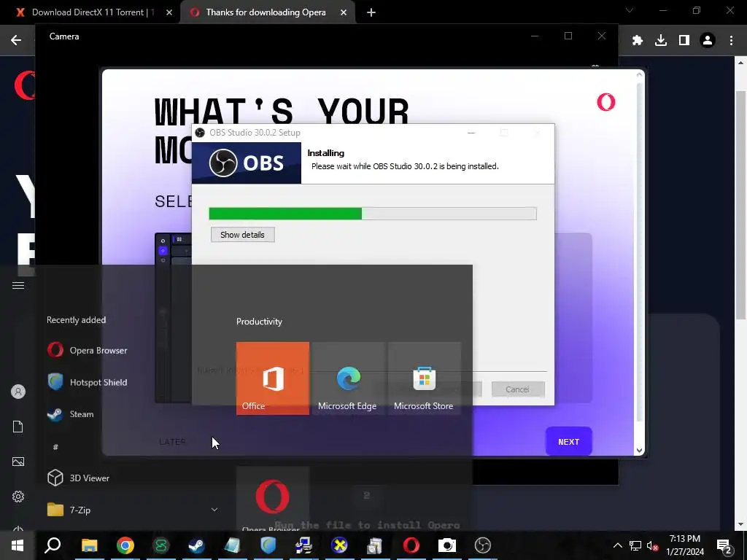The height and width of the screenshot is (560, 747).
Task: Minimize the OBS Studio Setup window
Action: click(471, 133)
